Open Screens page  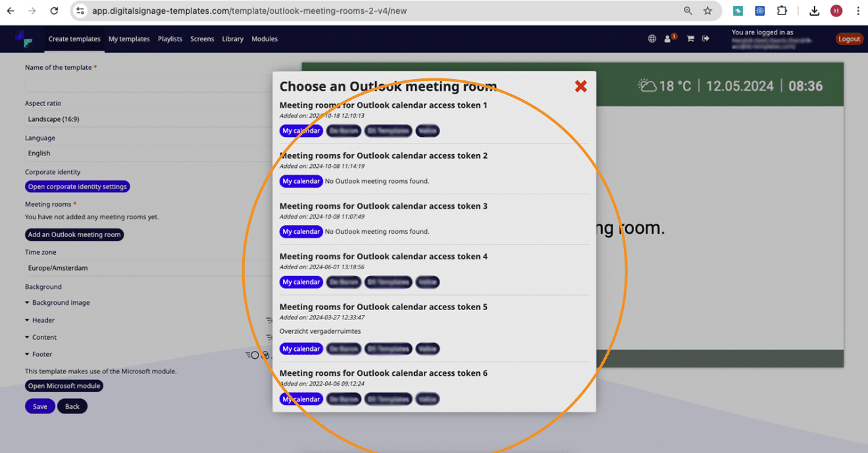click(x=202, y=39)
